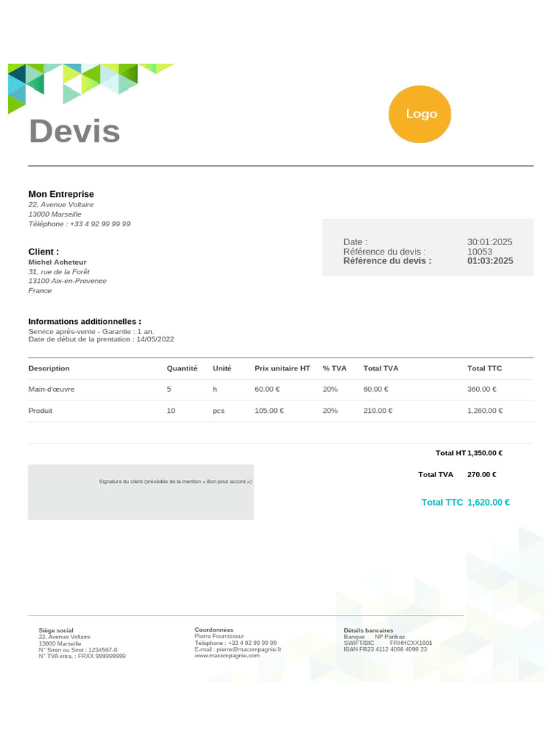Image resolution: width=560 pixels, height=747 pixels.
Task: Click Total TVA '210.00 €' in Produit row
Action: click(378, 411)
